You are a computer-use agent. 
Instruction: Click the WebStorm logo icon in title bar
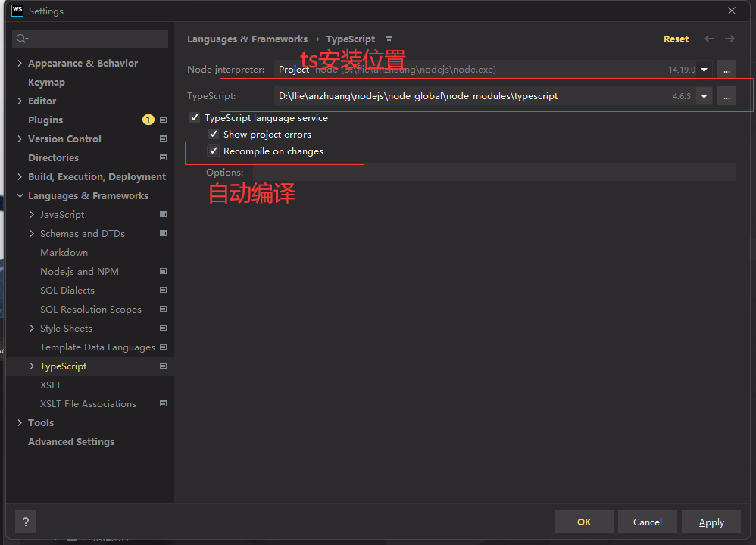(x=17, y=11)
